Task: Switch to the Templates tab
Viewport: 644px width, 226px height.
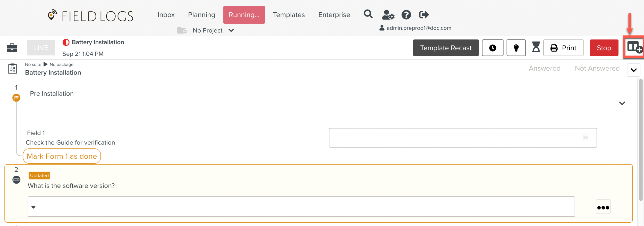Action: (x=289, y=15)
